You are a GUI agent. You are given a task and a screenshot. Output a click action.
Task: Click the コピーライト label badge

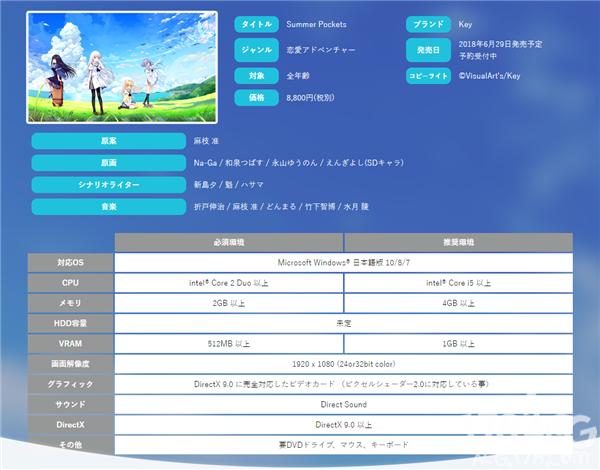click(x=428, y=76)
